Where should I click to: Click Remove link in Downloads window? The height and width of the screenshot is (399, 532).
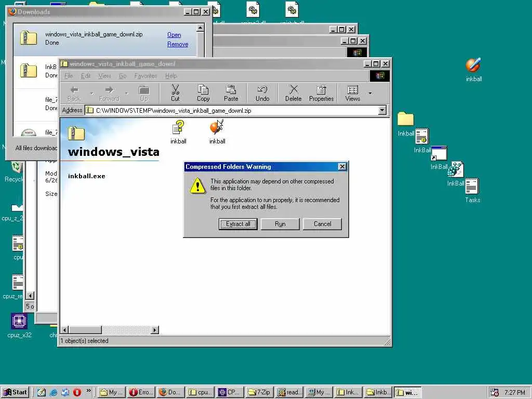(x=178, y=44)
